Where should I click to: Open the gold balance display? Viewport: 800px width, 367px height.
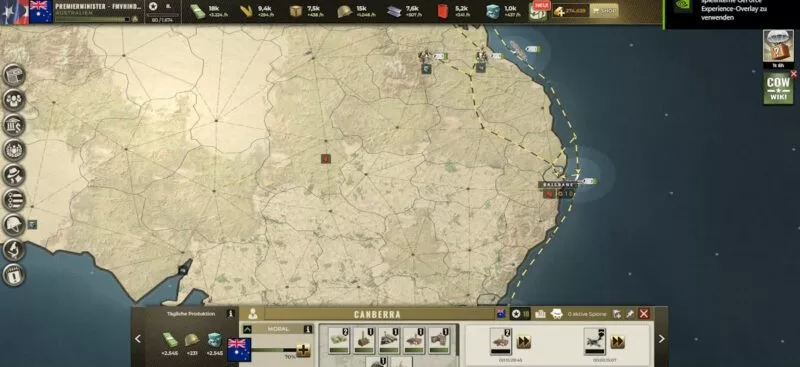click(x=570, y=11)
